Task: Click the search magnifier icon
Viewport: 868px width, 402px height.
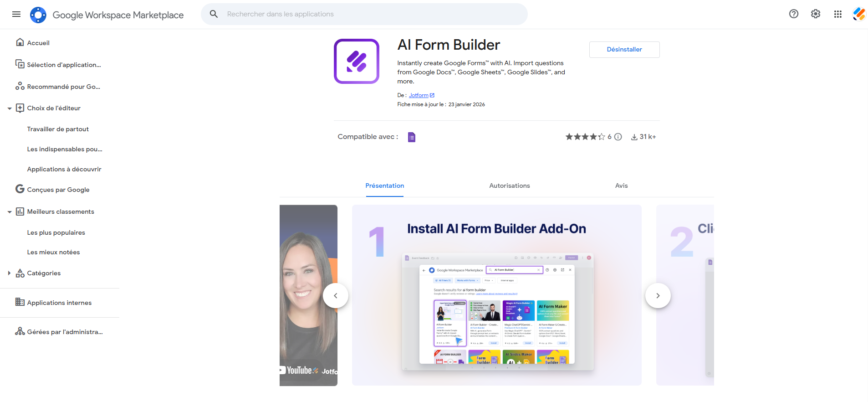Action: tap(214, 14)
